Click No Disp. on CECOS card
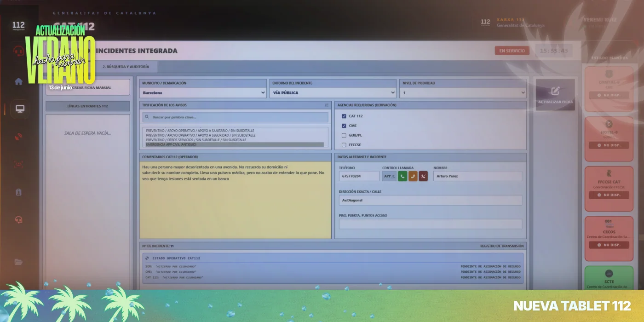 click(x=609, y=245)
